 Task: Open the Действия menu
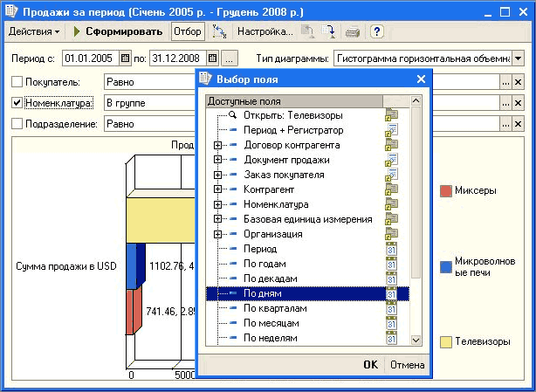[34, 31]
